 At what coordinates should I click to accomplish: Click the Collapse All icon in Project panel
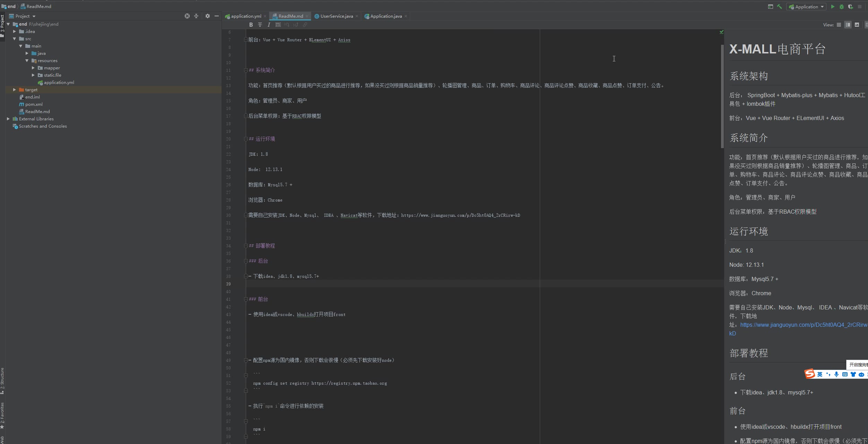(196, 16)
